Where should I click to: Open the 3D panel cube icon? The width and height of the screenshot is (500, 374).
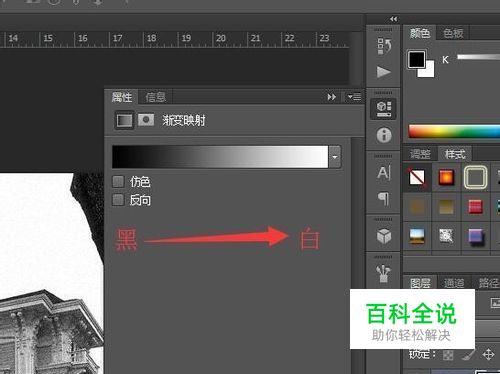[384, 236]
